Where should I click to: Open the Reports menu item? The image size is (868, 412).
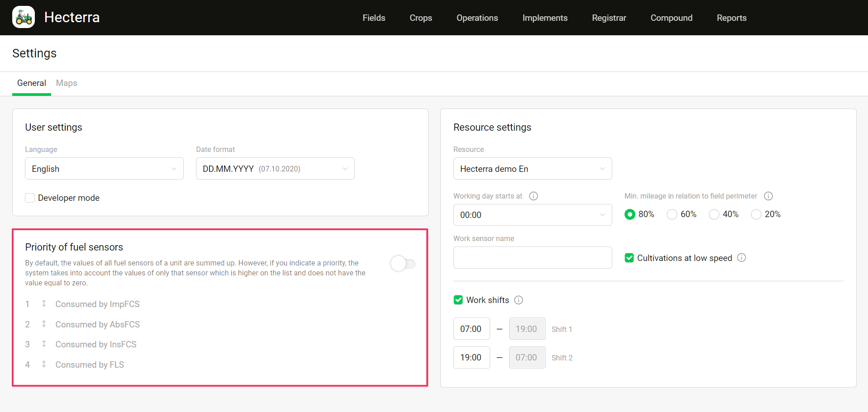(x=731, y=18)
